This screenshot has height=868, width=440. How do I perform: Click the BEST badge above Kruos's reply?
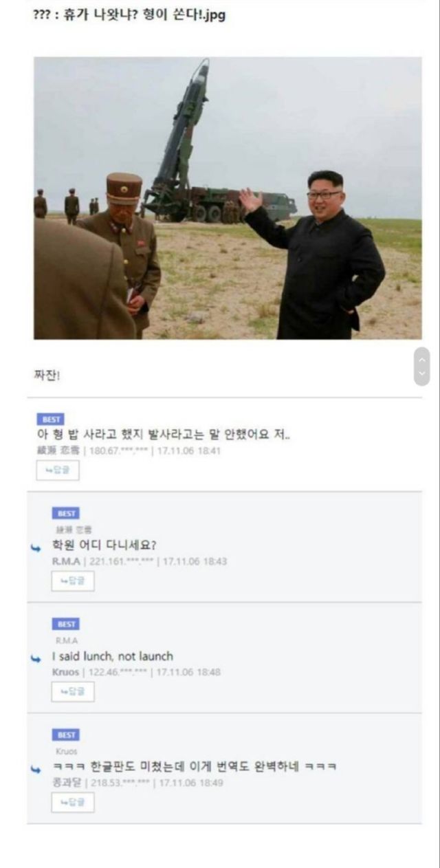(x=66, y=624)
